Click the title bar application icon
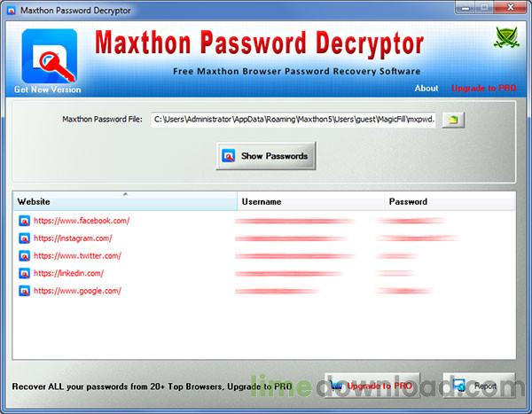This screenshot has height=414, width=532. [x=12, y=11]
